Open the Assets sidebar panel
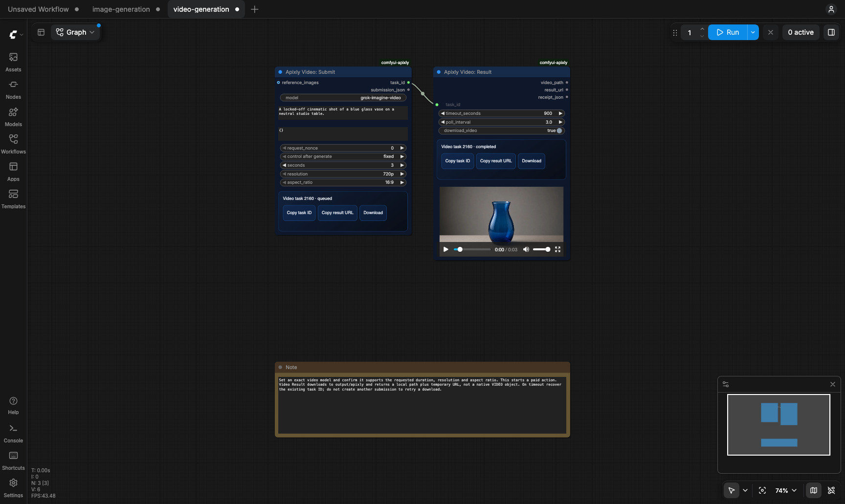This screenshot has height=504, width=845. pyautogui.click(x=13, y=62)
